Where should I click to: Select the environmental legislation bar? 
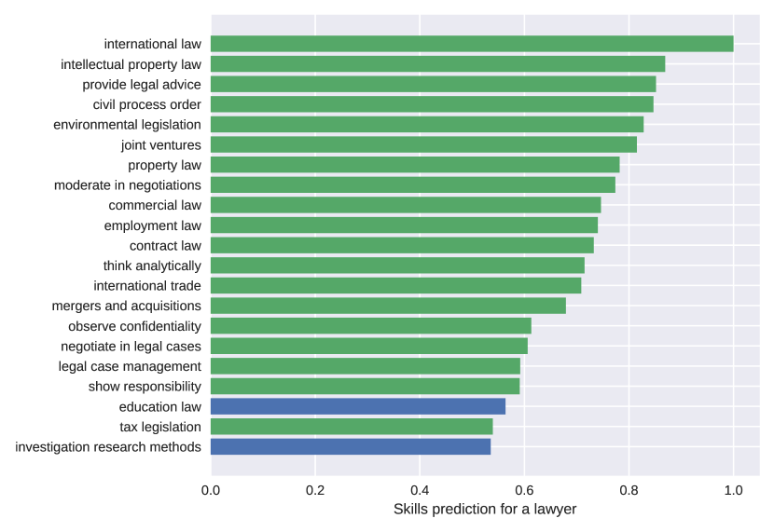coord(427,125)
